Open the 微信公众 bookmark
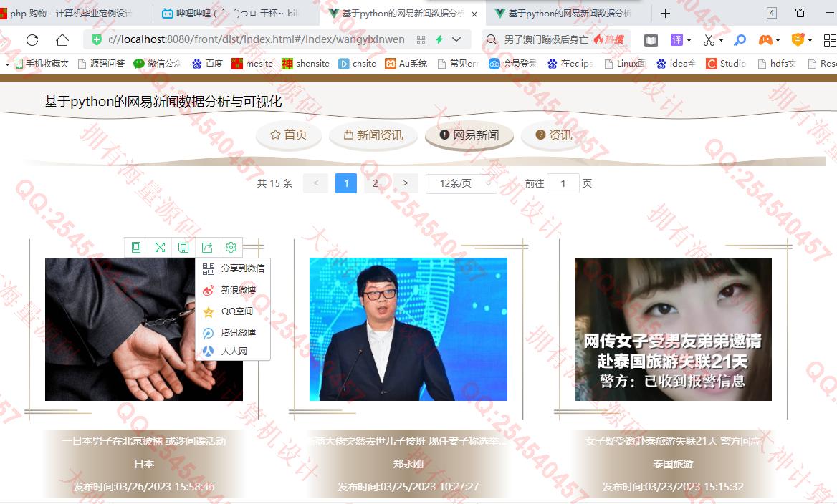The height and width of the screenshot is (504, 837). 157,64
